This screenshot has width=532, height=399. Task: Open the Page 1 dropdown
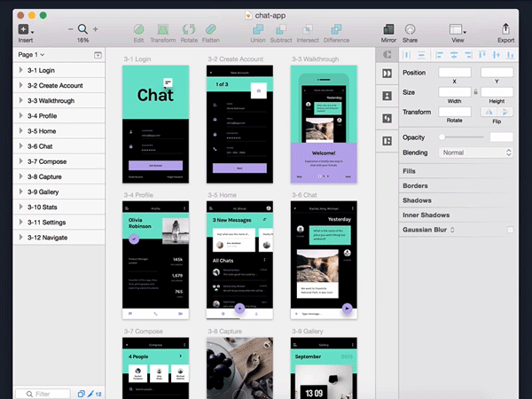tap(33, 55)
